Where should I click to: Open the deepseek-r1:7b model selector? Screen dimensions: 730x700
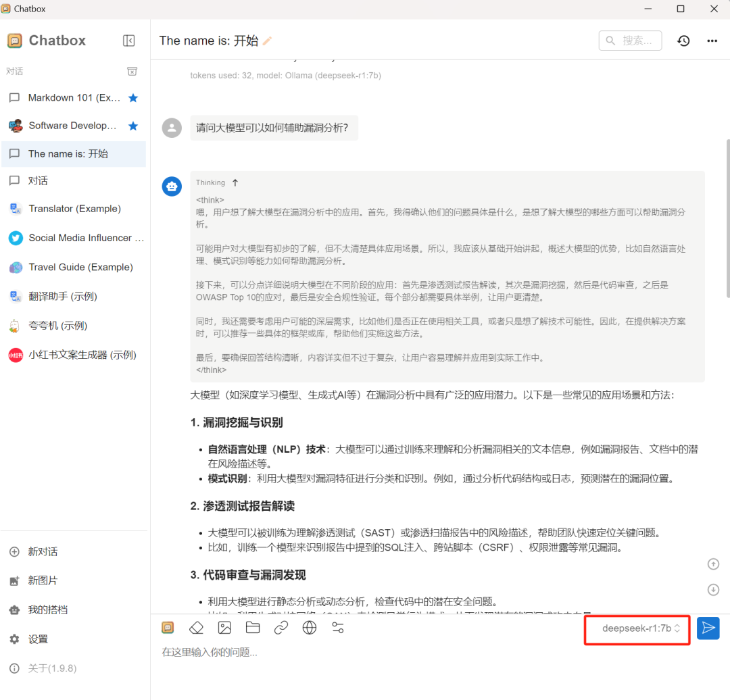point(641,628)
